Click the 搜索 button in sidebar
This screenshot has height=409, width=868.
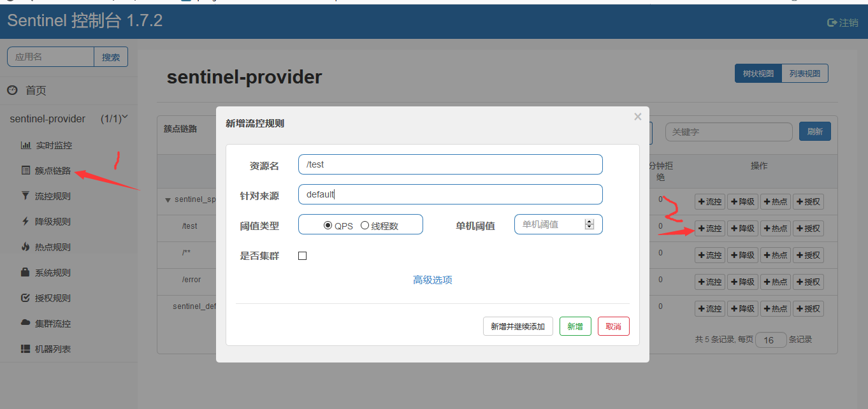(x=111, y=57)
